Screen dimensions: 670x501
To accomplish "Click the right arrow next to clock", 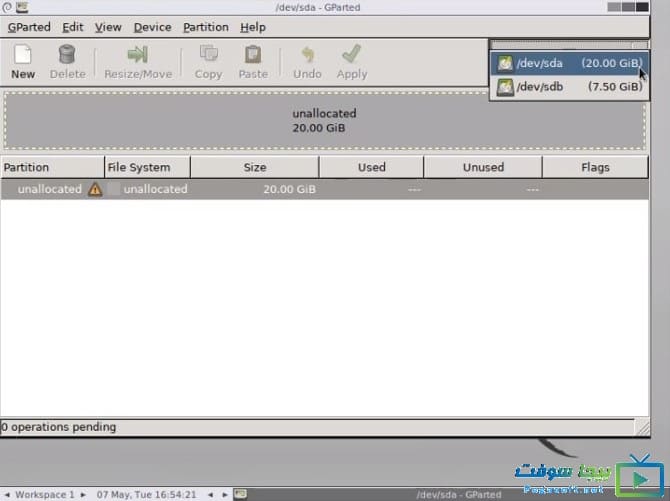I will pyautogui.click(x=225, y=495).
